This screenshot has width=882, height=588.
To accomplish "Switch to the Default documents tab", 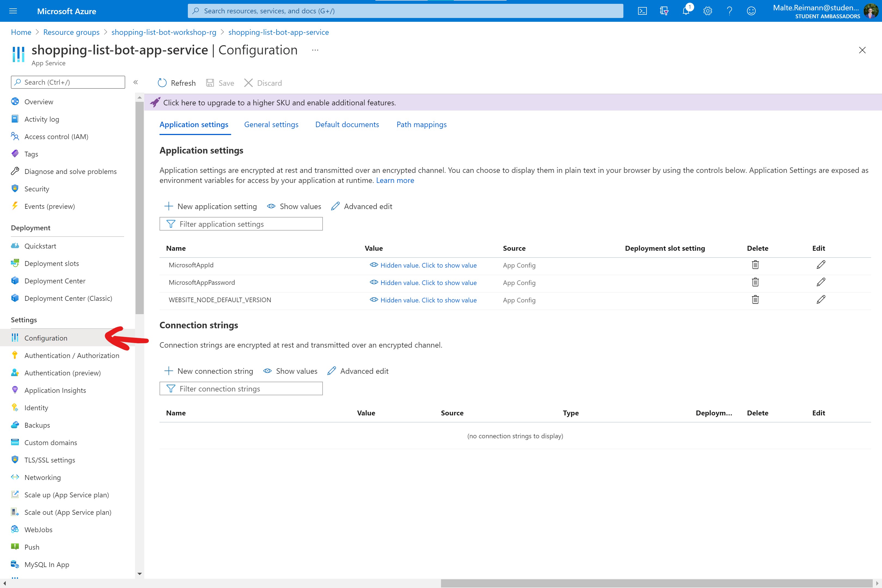I will click(x=347, y=124).
